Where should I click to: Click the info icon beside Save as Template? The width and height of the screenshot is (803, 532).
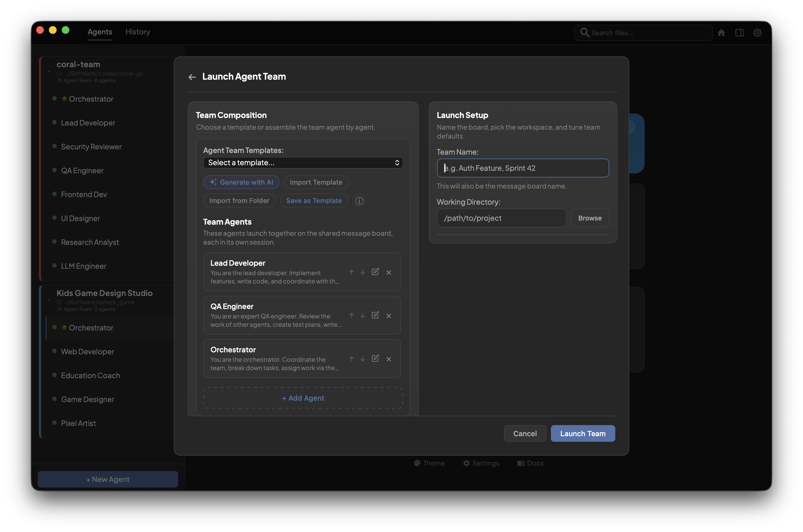pyautogui.click(x=359, y=200)
